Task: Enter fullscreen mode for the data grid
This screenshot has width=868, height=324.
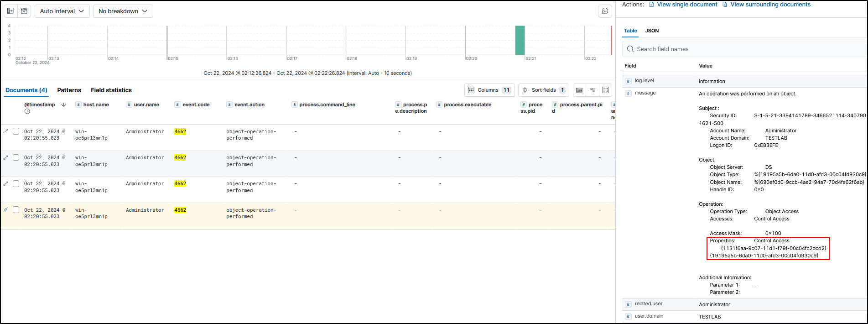Action: [x=606, y=90]
